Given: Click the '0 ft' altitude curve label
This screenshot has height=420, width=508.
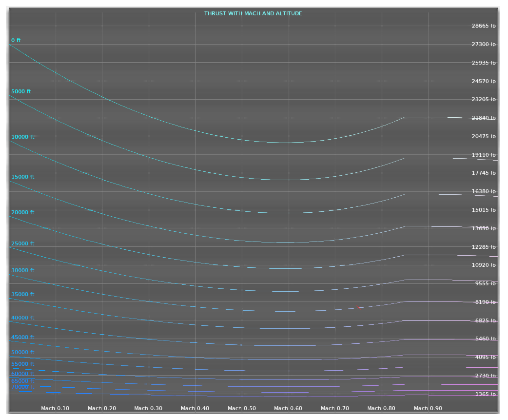Looking at the screenshot, I should 16,40.
